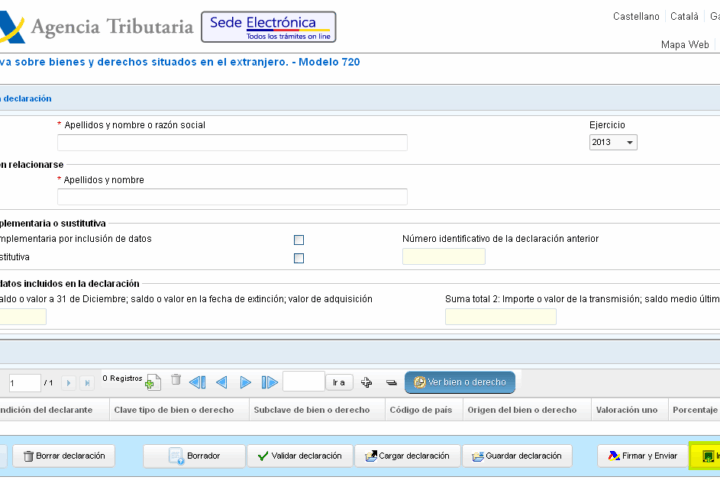Go to the first record using the blue rewind arrow
Viewport: 720px width, 480px height.
197,382
